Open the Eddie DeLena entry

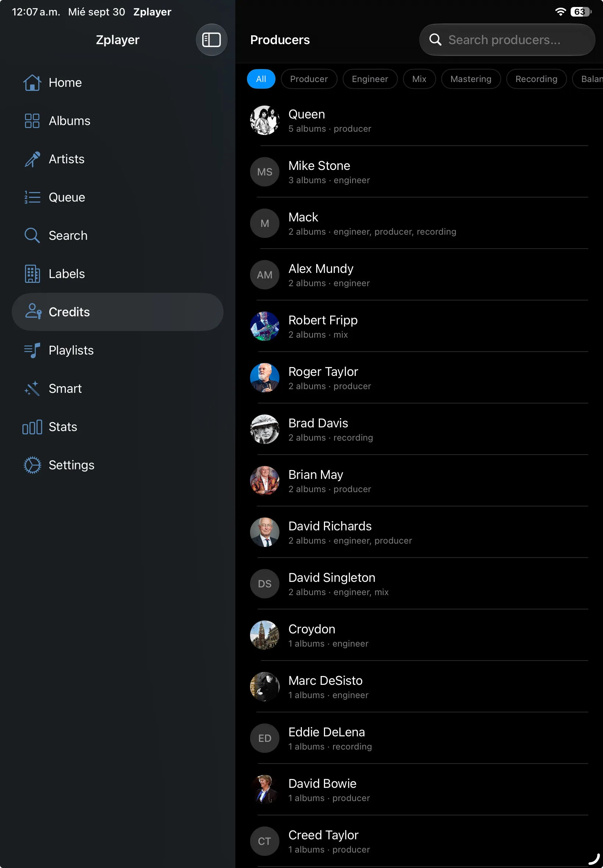(419, 739)
